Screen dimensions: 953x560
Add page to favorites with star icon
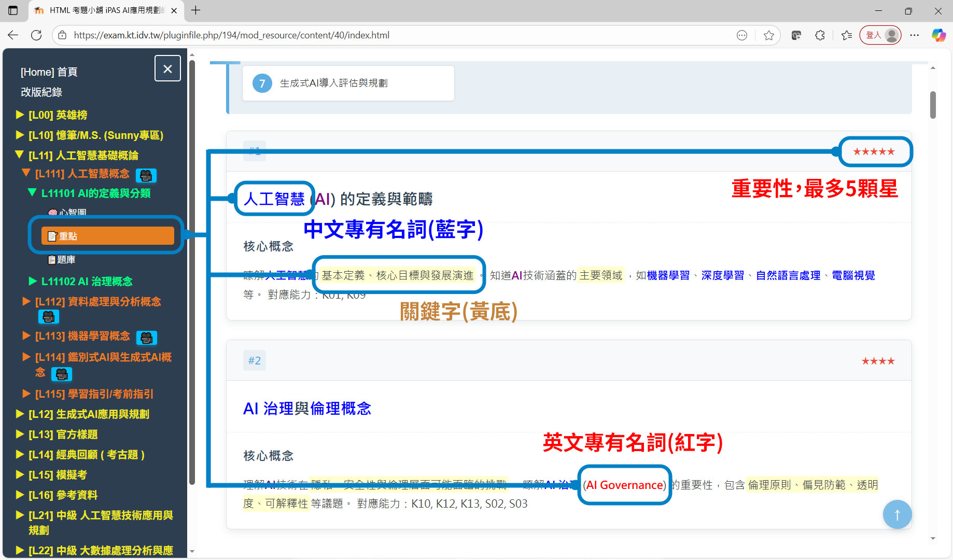coord(768,35)
